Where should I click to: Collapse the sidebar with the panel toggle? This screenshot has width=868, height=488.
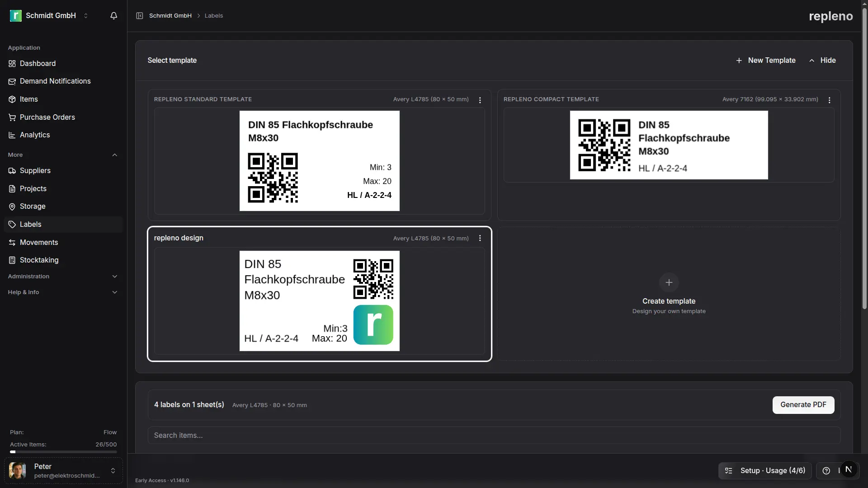tap(140, 15)
